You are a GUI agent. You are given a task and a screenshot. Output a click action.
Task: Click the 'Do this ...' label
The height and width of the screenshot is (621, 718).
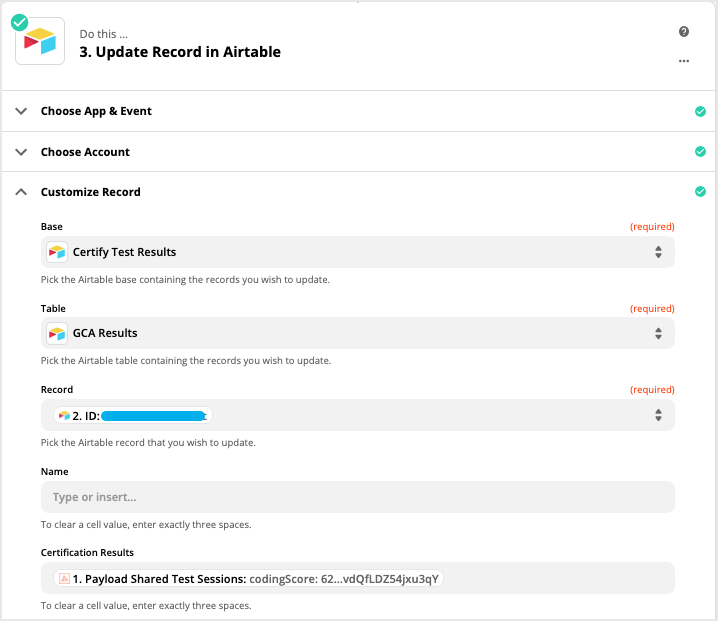coord(103,34)
